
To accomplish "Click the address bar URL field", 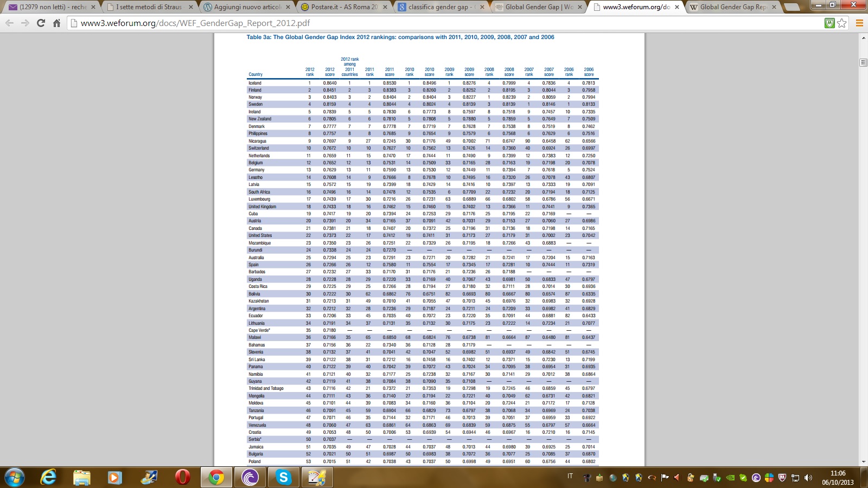I will tap(434, 23).
